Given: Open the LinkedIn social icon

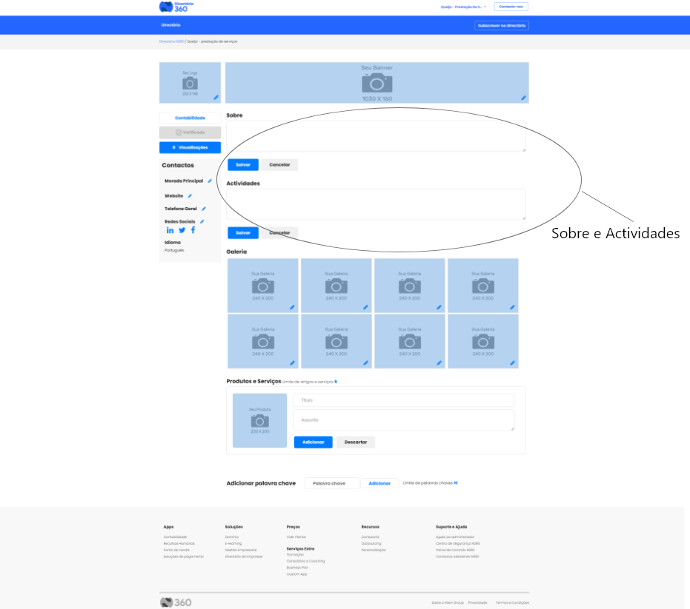Looking at the screenshot, I should point(170,231).
